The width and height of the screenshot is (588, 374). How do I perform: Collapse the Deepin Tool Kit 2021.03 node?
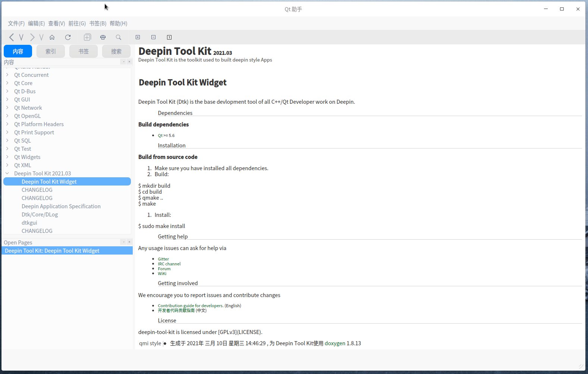7,174
